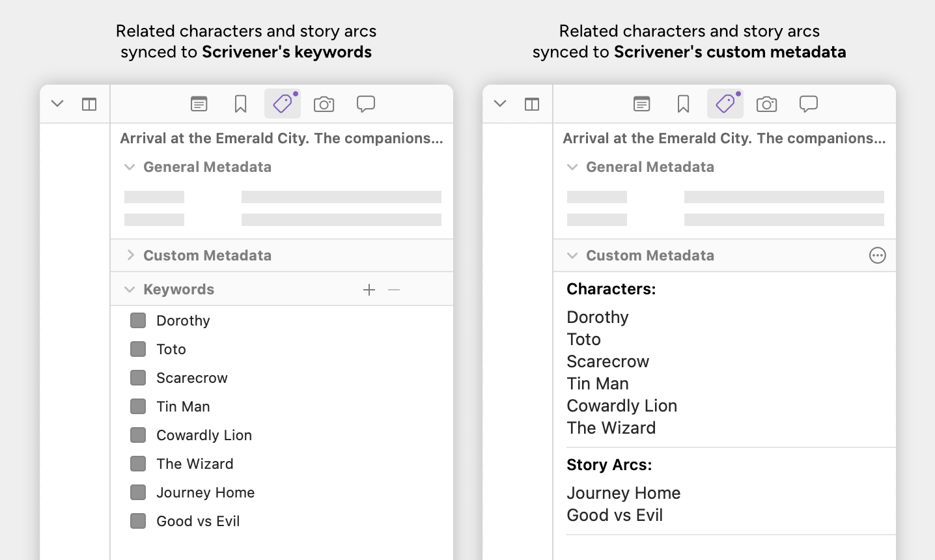The height and width of the screenshot is (560, 935).
Task: Click Journey Home in Story Arcs field
Action: pos(624,494)
